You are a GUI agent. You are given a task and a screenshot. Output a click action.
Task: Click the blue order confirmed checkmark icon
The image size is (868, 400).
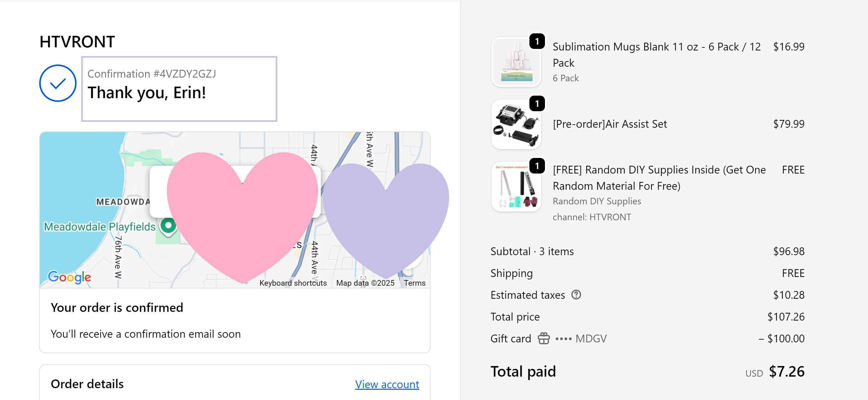(x=58, y=83)
